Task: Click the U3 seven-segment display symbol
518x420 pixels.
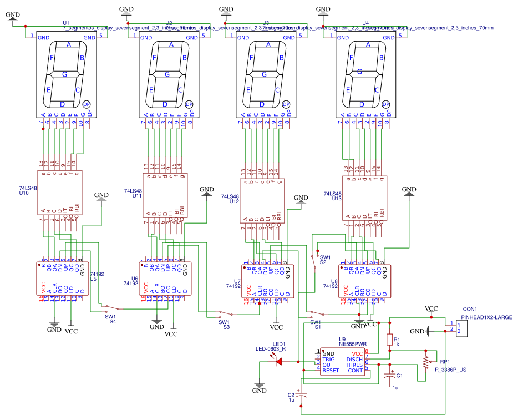Action: click(266, 75)
